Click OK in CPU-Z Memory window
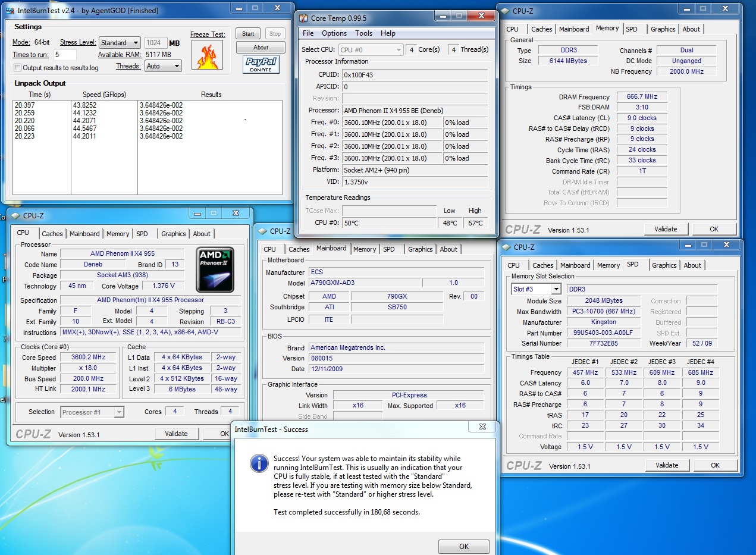Viewport: 756px width, 555px height. pos(714,229)
